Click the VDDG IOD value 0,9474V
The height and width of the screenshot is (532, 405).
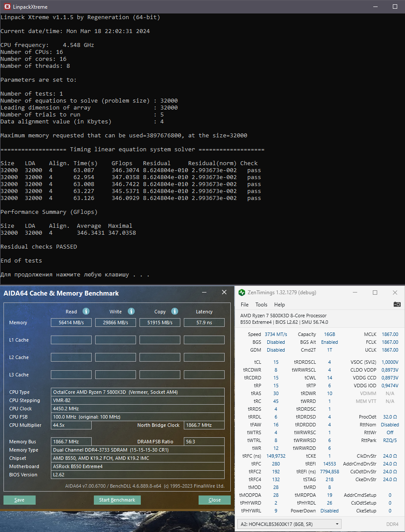pyautogui.click(x=390, y=386)
